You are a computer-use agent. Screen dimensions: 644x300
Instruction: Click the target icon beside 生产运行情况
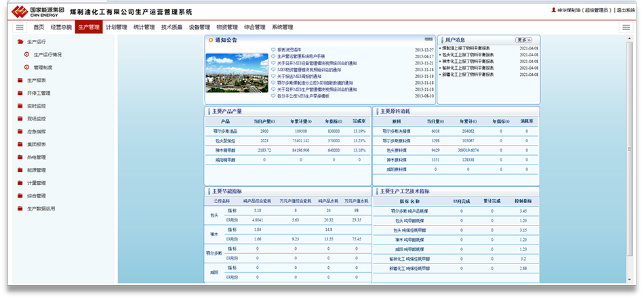(x=27, y=55)
